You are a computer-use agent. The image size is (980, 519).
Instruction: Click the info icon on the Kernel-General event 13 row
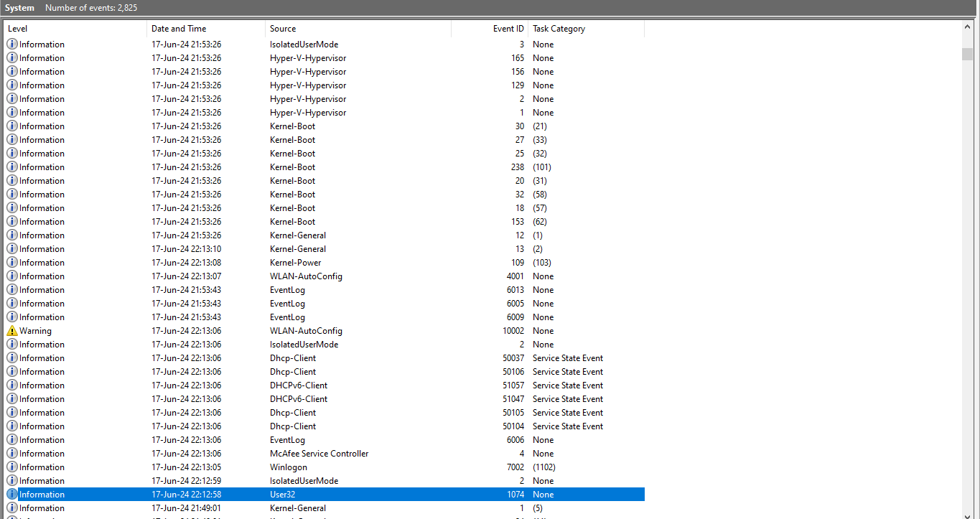click(x=11, y=249)
